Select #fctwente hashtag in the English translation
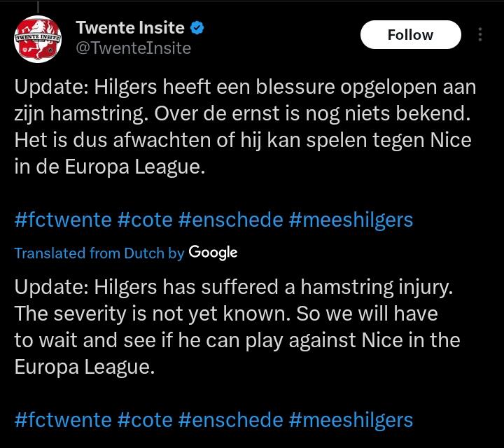 click(x=63, y=419)
